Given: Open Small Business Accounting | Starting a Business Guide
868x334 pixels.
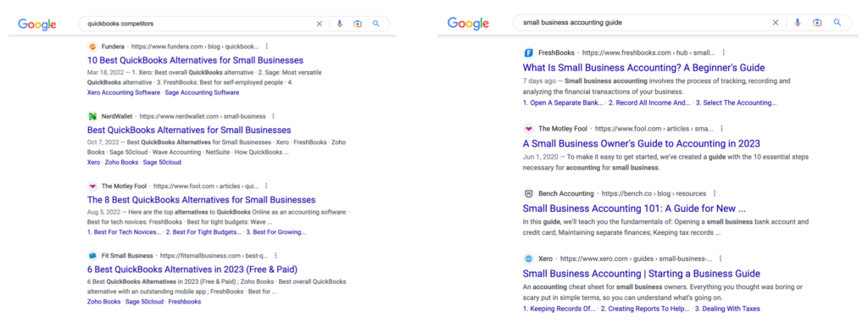Looking at the screenshot, I should click(642, 274).
